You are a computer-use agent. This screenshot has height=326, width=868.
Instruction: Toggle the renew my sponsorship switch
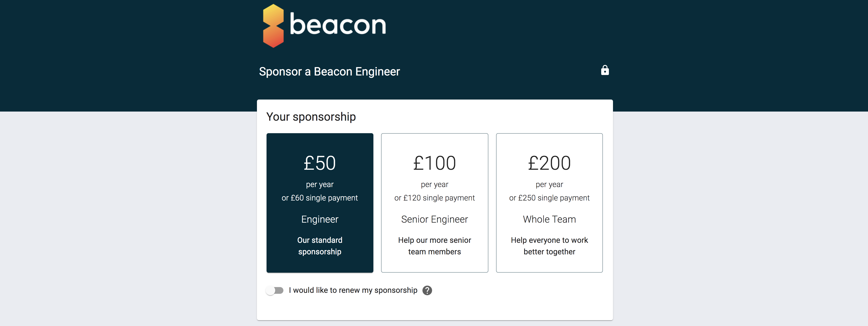coord(275,290)
